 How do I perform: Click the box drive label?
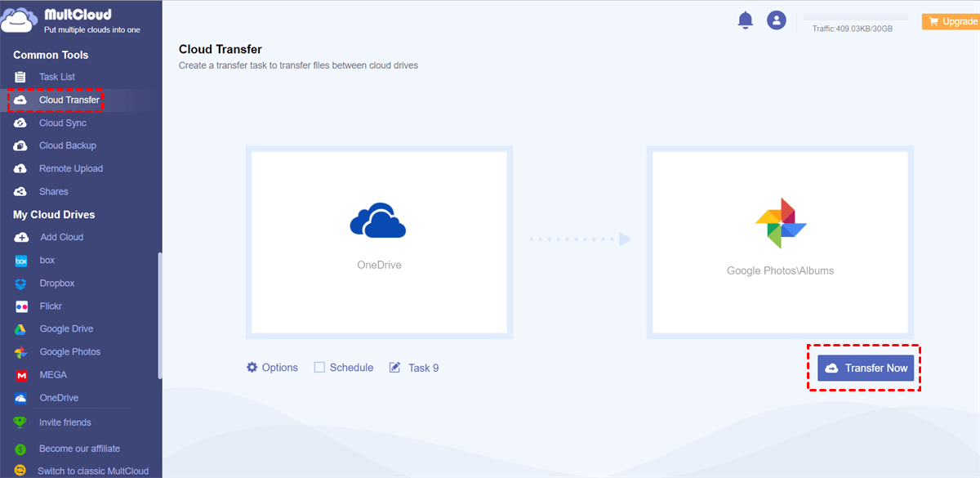47,260
